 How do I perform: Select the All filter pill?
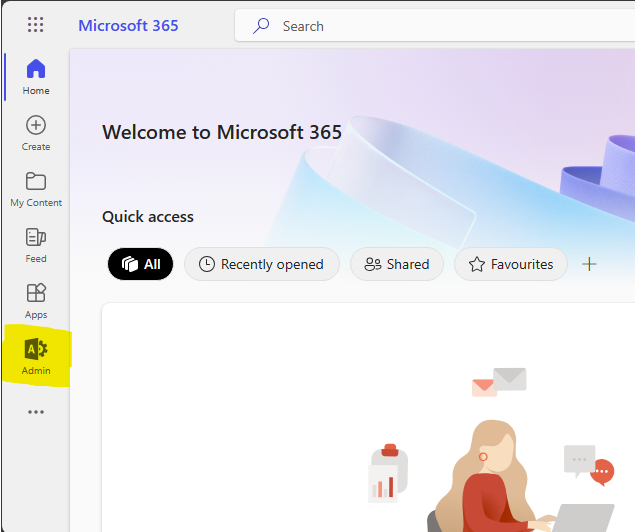[x=140, y=264]
